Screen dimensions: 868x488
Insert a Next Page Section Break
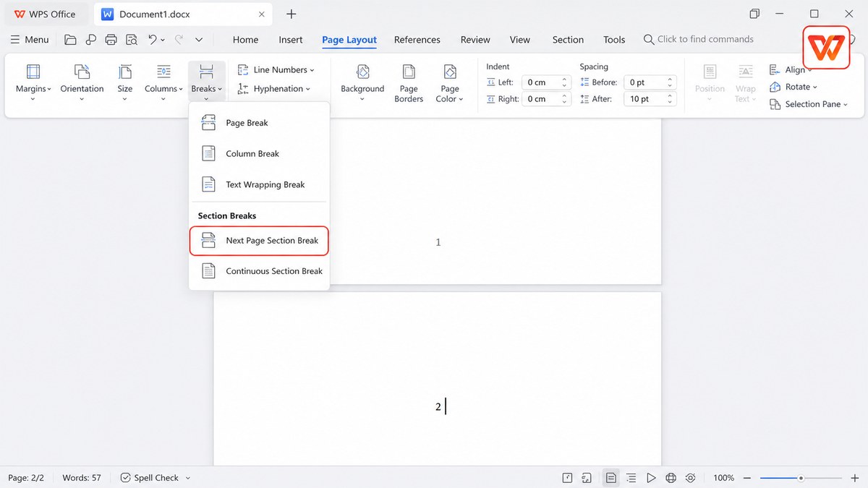tap(259, 241)
